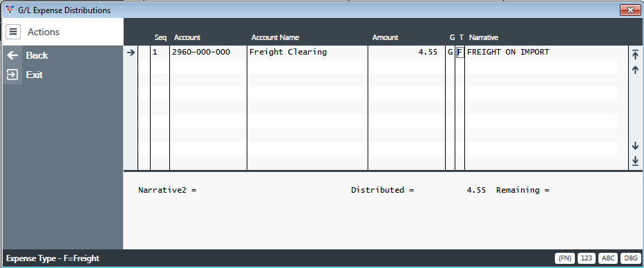Select the expense type F field
Viewport: 644px width, 268px height.
460,52
